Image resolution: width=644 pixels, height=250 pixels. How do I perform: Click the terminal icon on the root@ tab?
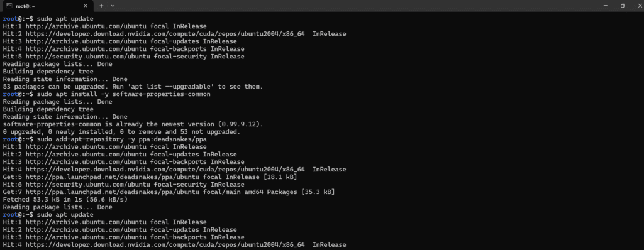(8, 6)
